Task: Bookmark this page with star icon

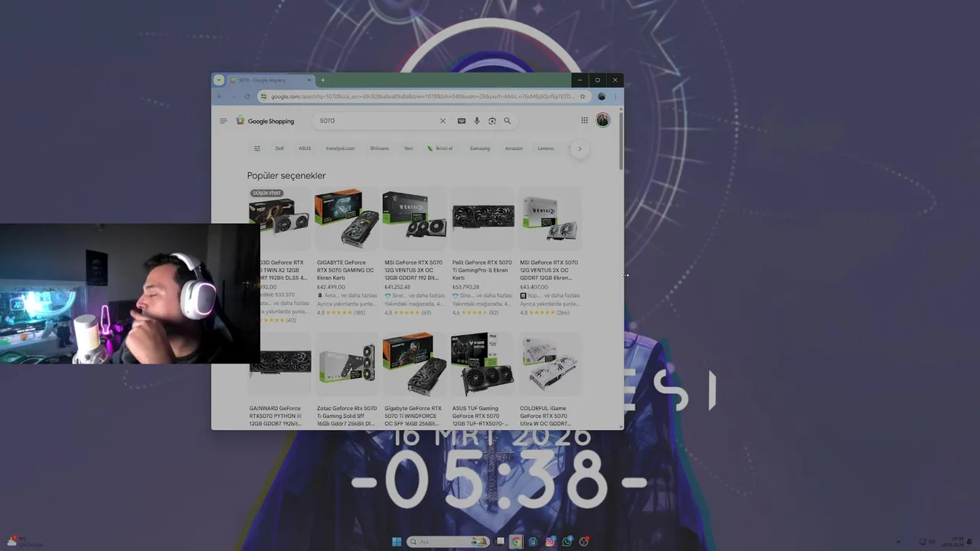Action: pyautogui.click(x=583, y=96)
